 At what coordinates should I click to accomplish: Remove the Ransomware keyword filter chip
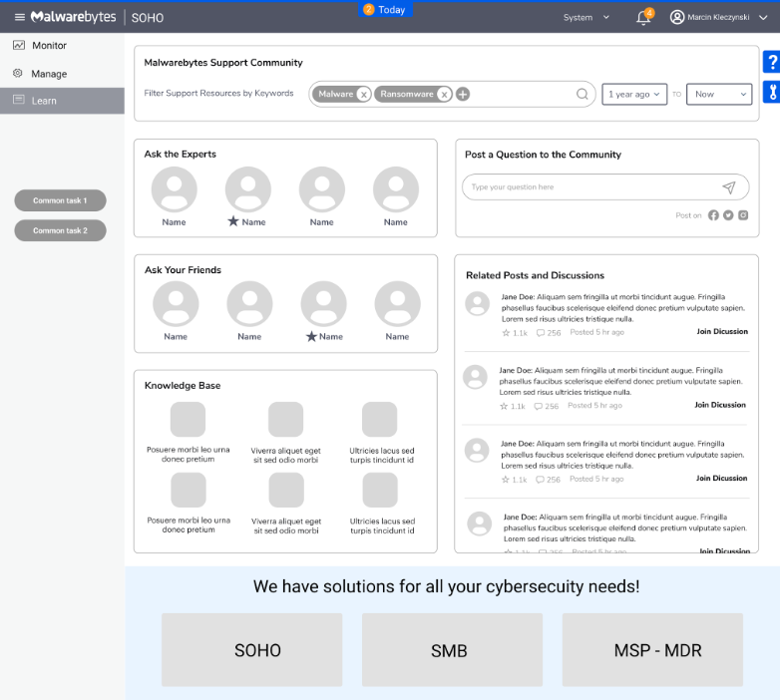click(x=444, y=95)
